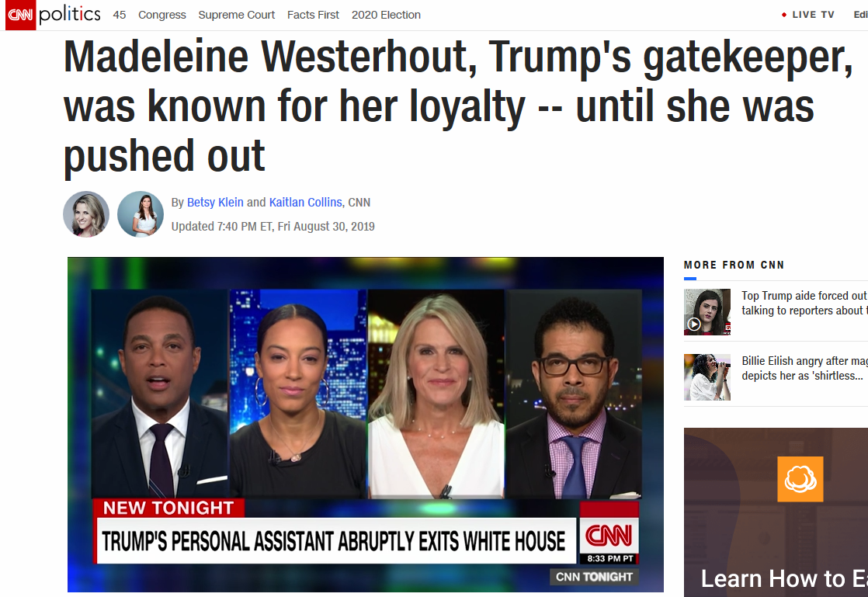
Task: Open Billie Eilish angry story link
Action: [x=804, y=369]
